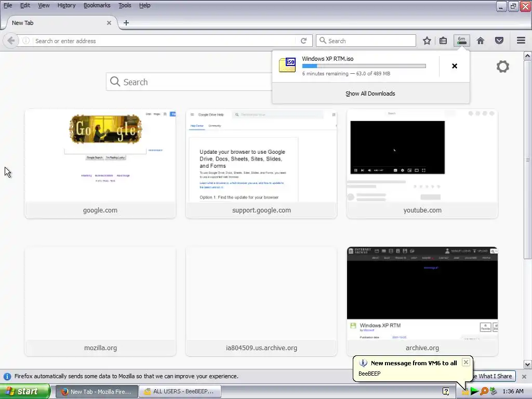Open the View menu
Screen dimensions: 532x399
(44, 5)
